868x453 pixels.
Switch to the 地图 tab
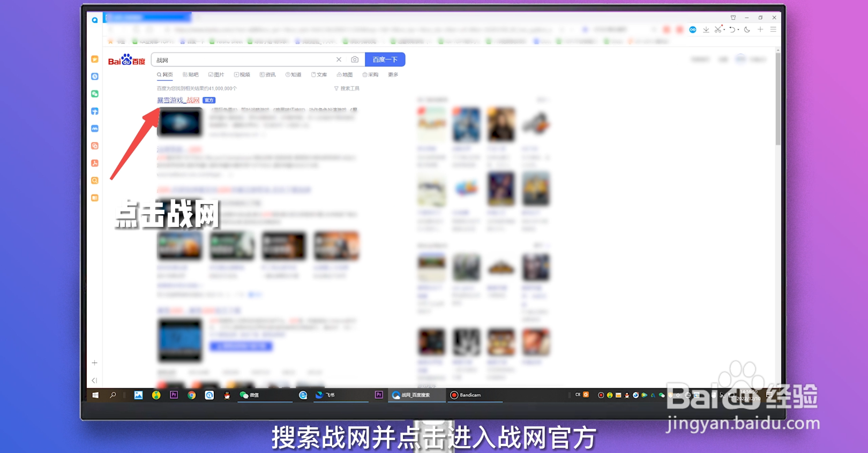coord(345,75)
